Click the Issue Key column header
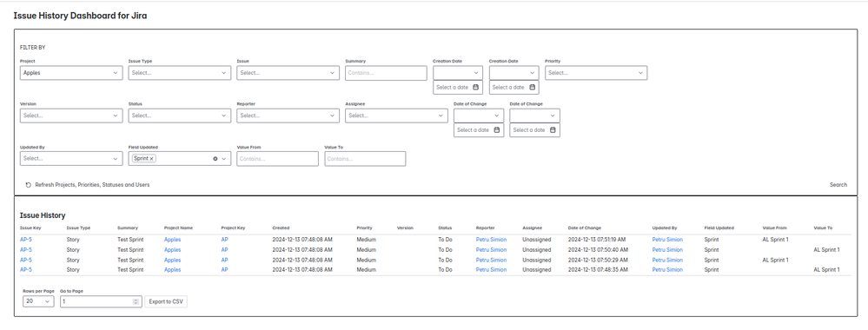 pos(30,228)
